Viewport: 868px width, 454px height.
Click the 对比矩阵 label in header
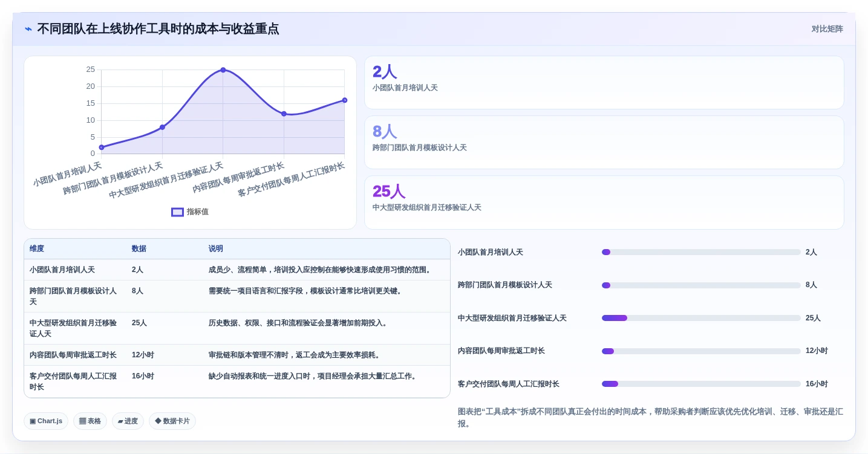[827, 29]
